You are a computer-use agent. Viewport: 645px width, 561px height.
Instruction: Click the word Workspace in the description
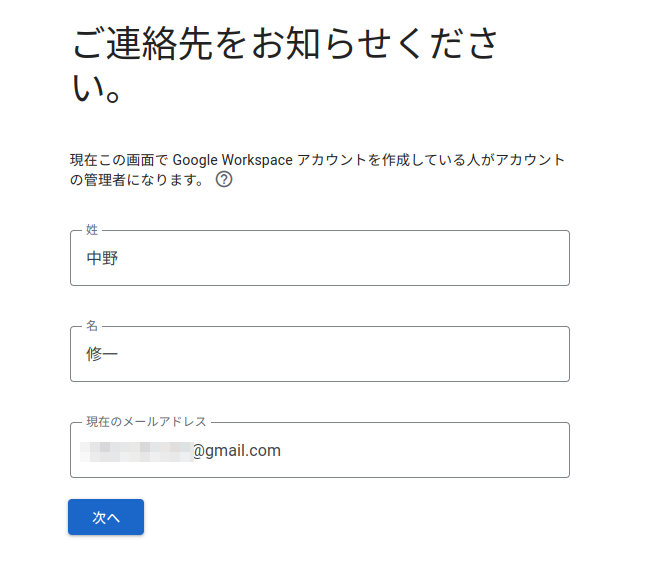point(259,160)
